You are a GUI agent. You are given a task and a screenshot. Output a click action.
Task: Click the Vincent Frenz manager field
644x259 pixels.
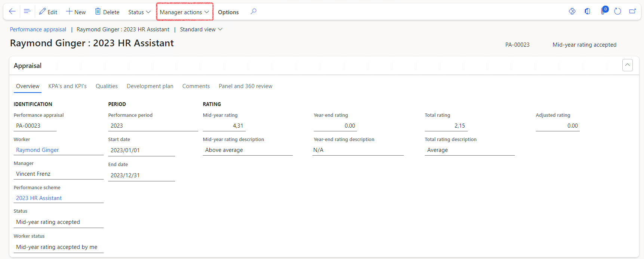click(59, 174)
